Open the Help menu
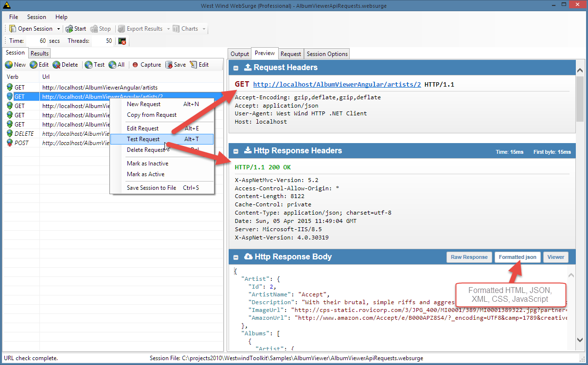This screenshot has height=365, width=588. 61,17
